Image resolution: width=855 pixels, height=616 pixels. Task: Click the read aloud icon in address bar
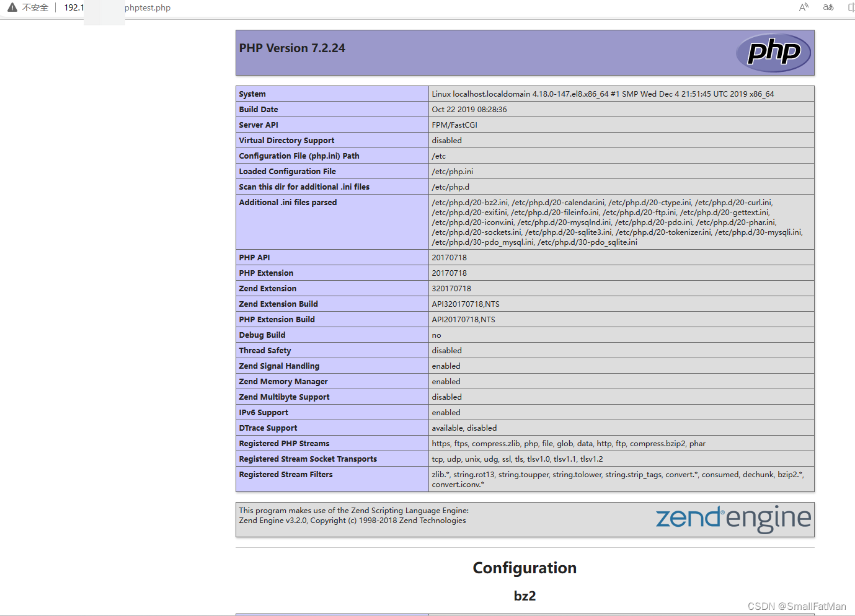click(804, 7)
